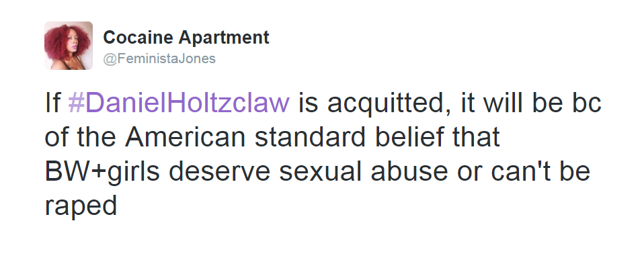The width and height of the screenshot is (644, 264).
Task: Select the text "BW+girls" in the tweet
Action: coord(102,172)
